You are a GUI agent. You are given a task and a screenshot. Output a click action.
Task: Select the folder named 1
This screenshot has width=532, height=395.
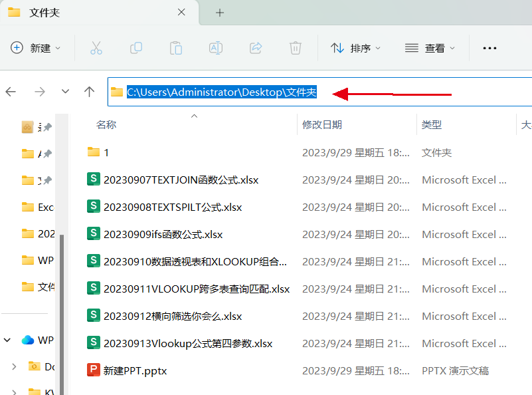click(98, 152)
